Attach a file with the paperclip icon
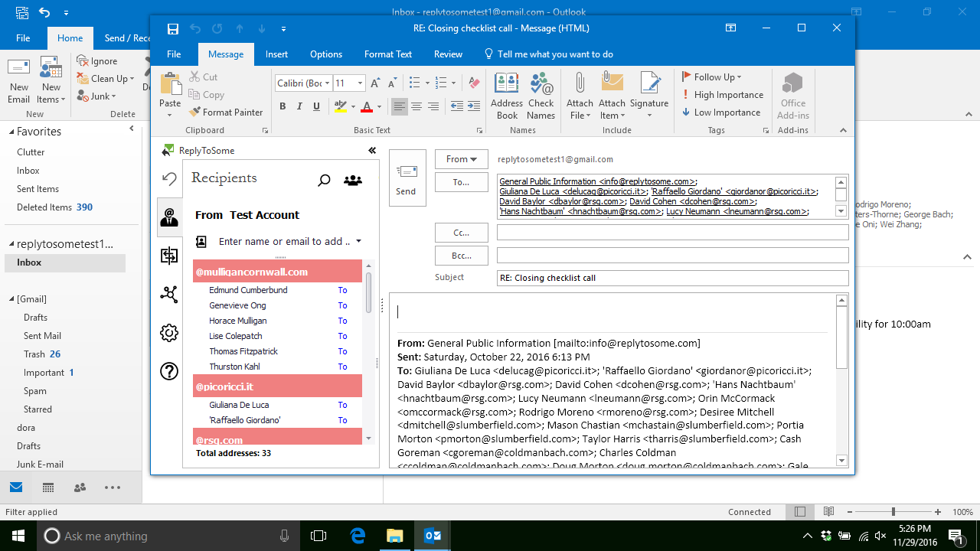The image size is (980, 551). tap(580, 96)
